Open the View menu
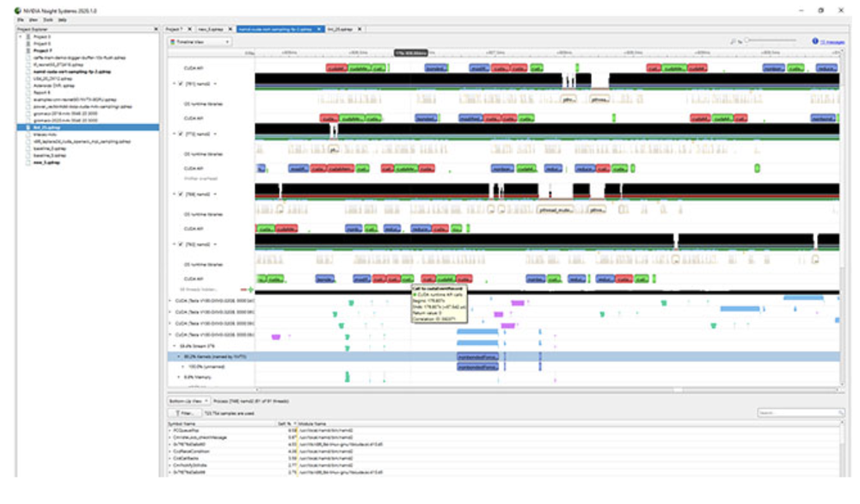 [34, 20]
